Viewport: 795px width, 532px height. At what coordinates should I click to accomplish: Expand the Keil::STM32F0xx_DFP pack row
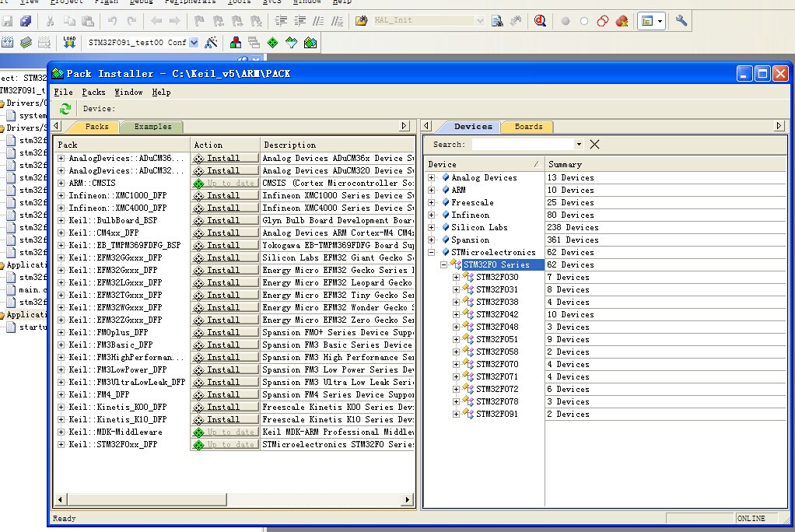tap(61, 444)
